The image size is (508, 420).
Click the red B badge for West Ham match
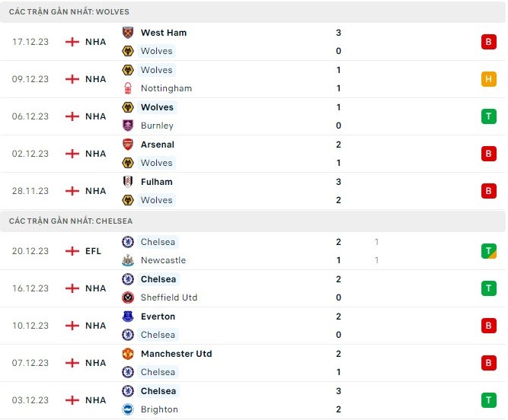coord(489,42)
